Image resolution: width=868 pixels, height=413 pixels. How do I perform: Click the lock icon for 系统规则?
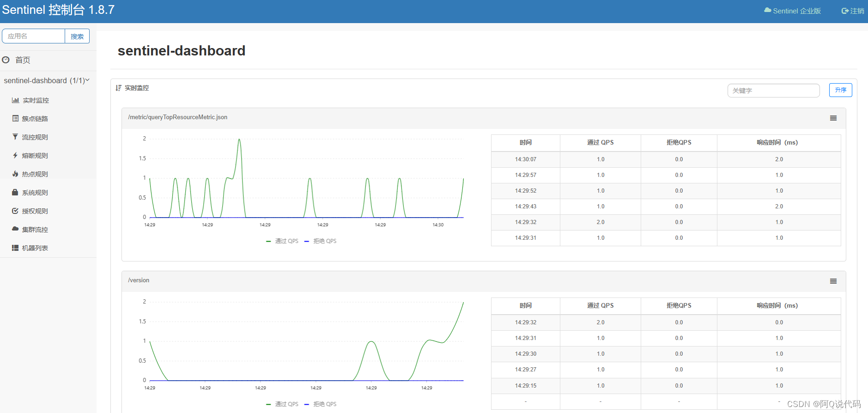click(x=15, y=193)
